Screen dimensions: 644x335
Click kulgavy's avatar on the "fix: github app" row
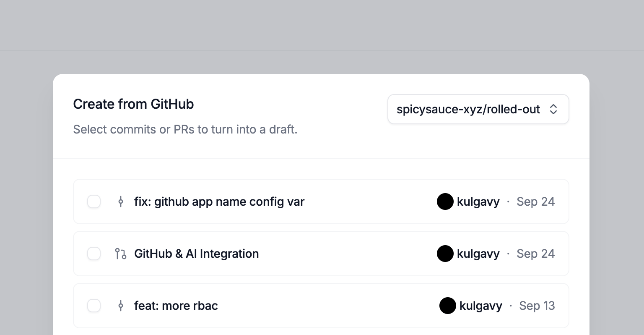coord(445,202)
